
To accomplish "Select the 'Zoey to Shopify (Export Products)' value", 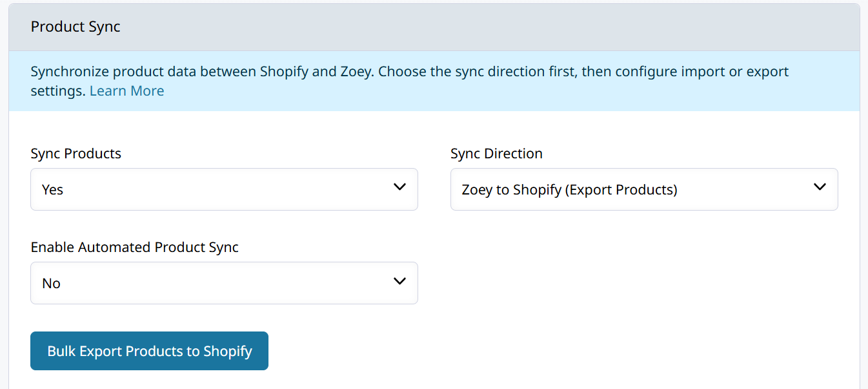I will [569, 190].
